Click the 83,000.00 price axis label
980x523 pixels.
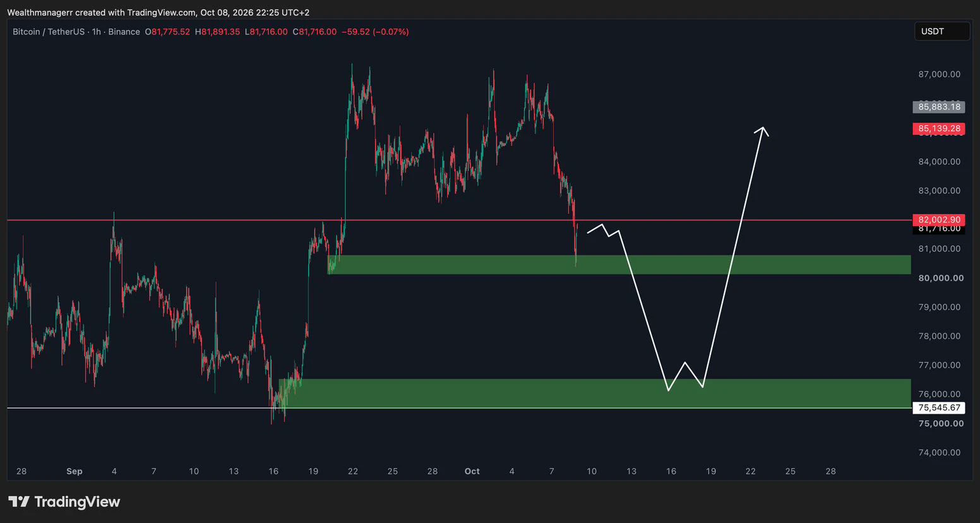click(940, 191)
